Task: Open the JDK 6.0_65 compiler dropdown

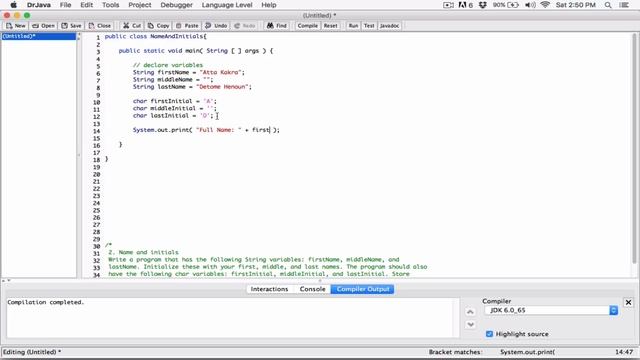Action: coord(551,310)
